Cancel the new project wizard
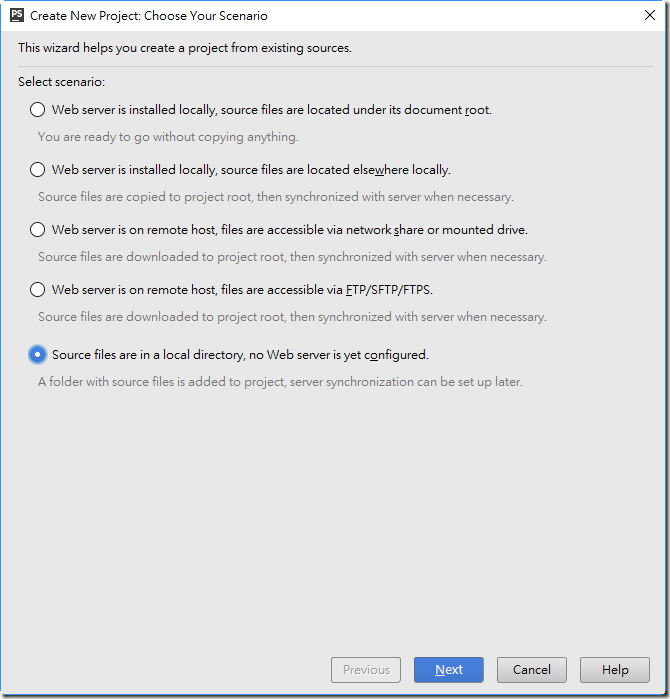 pyautogui.click(x=532, y=670)
